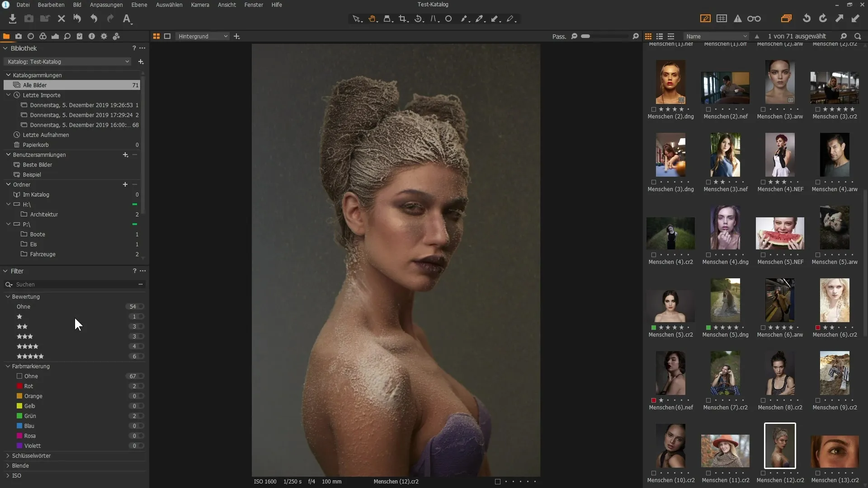Click the Undo arrow icon
868x488 pixels.
point(94,19)
